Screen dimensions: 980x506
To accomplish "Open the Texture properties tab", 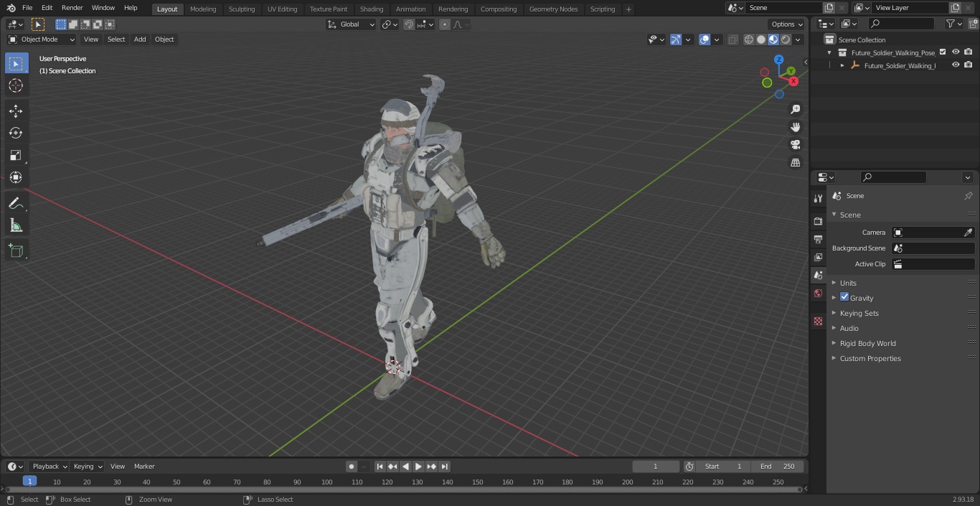I will [x=818, y=321].
